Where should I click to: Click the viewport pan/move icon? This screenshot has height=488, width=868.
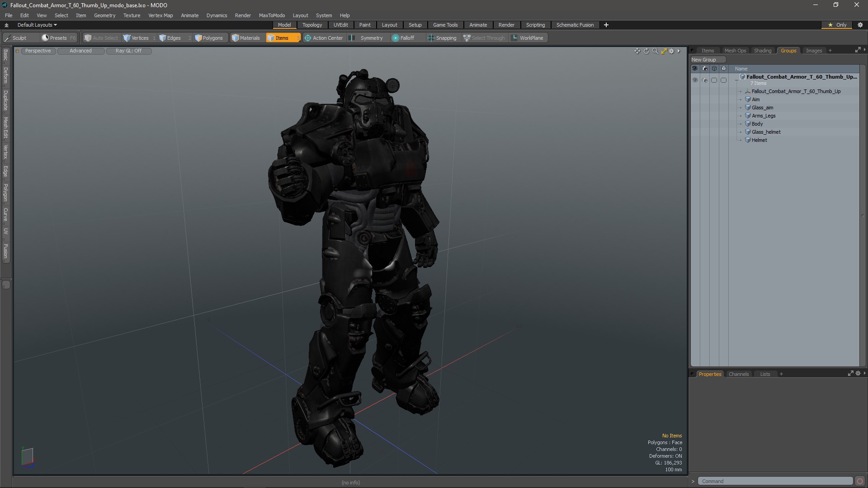[x=637, y=51]
